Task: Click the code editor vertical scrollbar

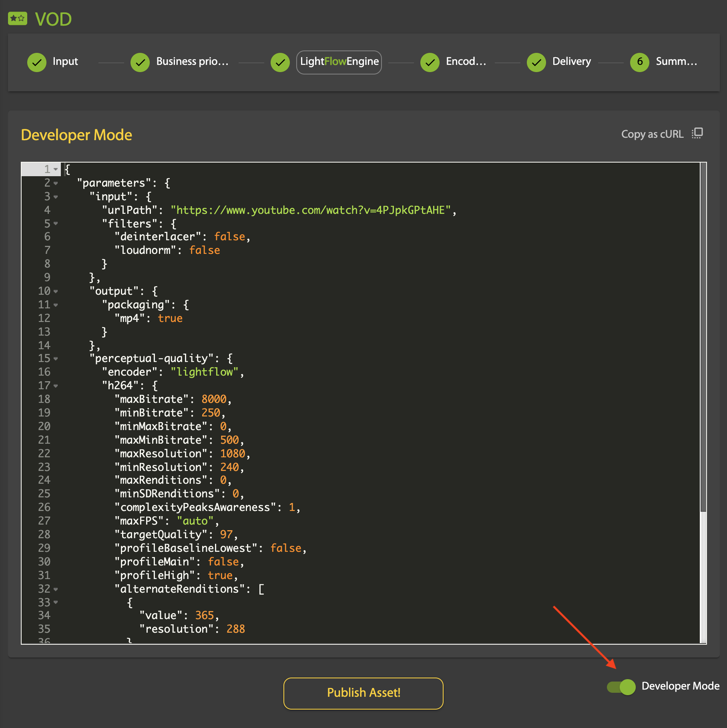Action: click(703, 337)
